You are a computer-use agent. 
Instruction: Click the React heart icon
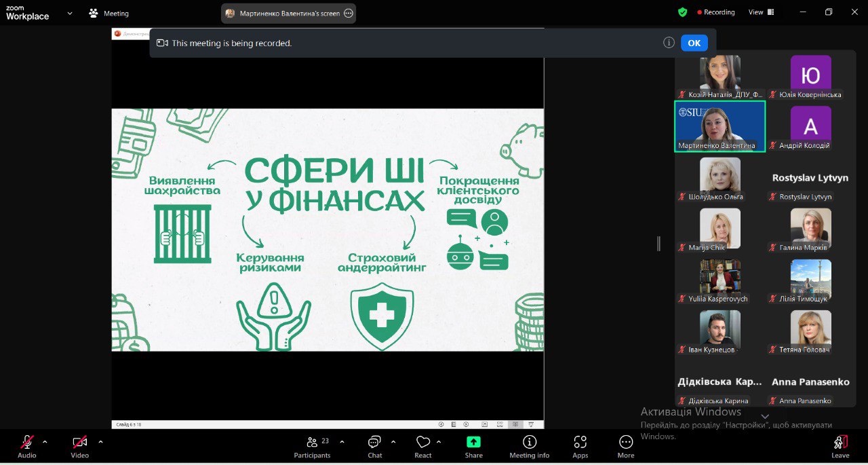(423, 445)
